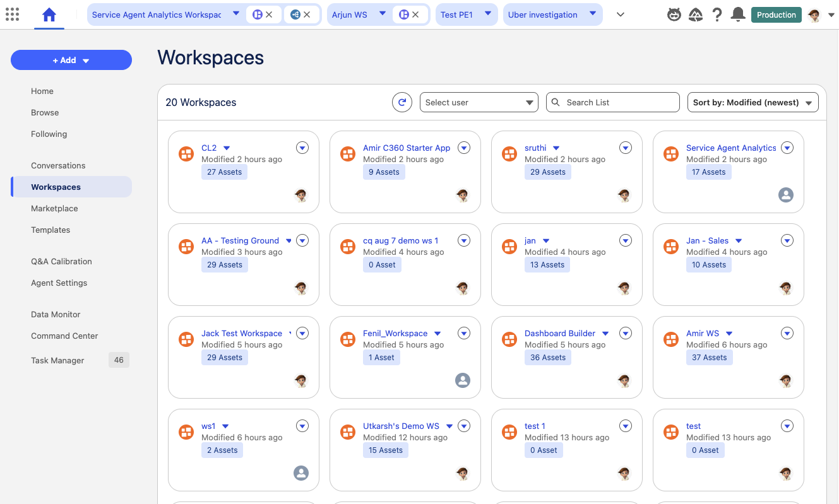
Task: Go to the Home house icon
Action: (49, 15)
